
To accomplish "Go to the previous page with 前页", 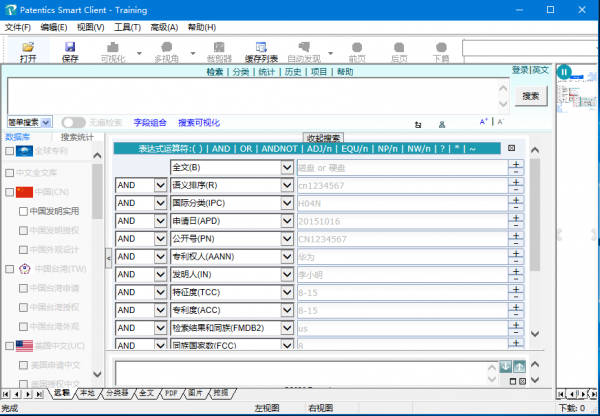I will [357, 47].
